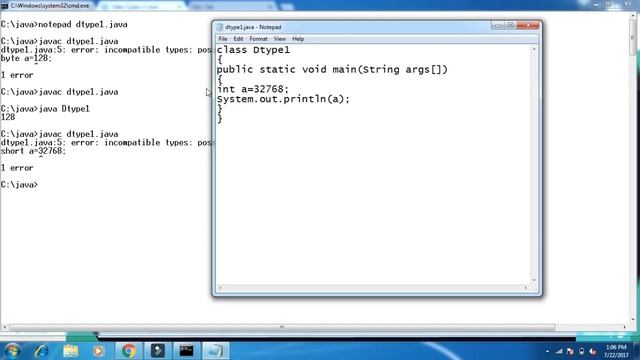Click the 'public static void main' line
Image resolution: width=640 pixels, height=360 pixels.
(x=332, y=69)
